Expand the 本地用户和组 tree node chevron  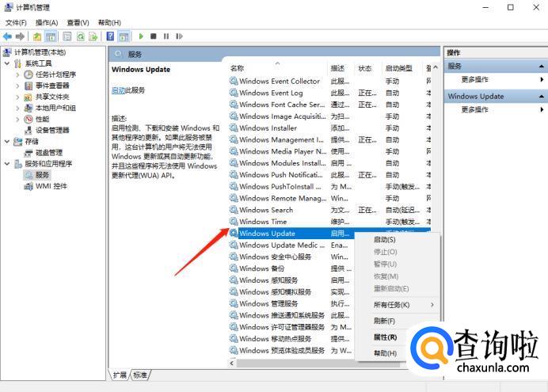[17, 108]
